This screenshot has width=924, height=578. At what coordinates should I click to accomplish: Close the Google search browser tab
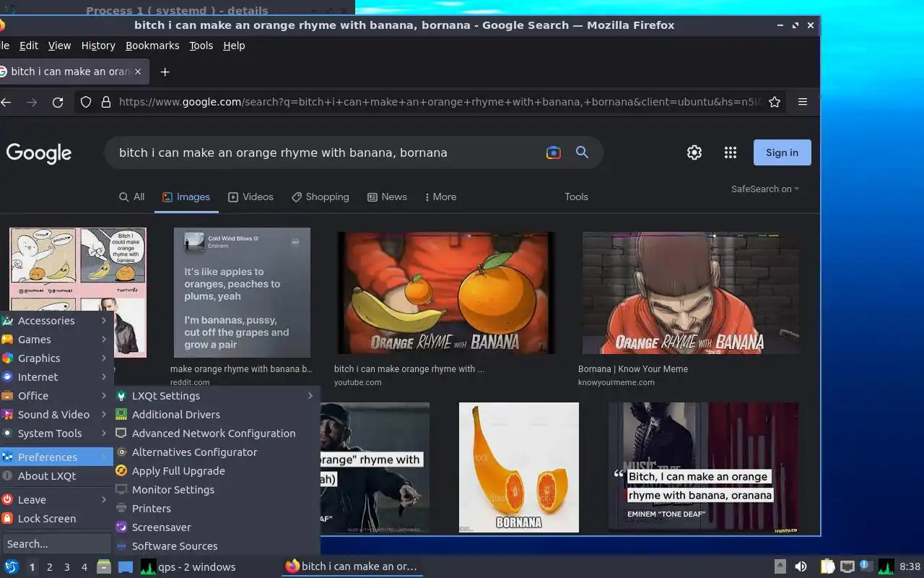click(x=138, y=72)
